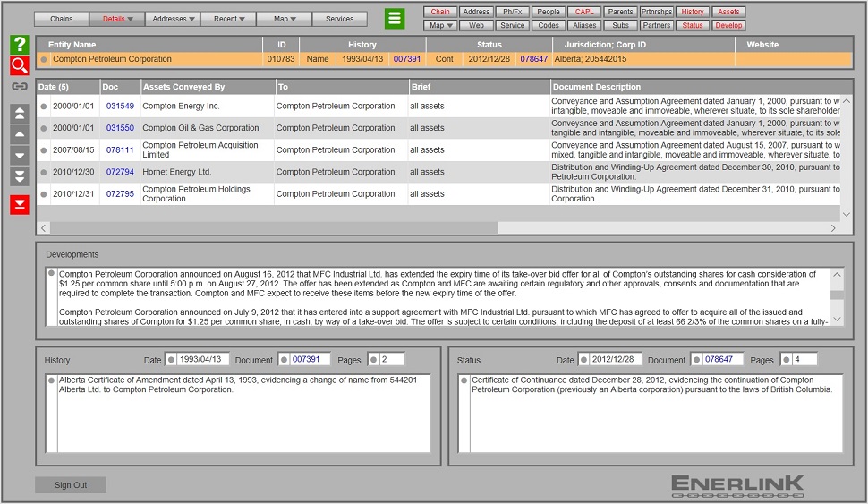The image size is (868, 504).
Task: Select the row bullet for document 031550
Action: [44, 128]
